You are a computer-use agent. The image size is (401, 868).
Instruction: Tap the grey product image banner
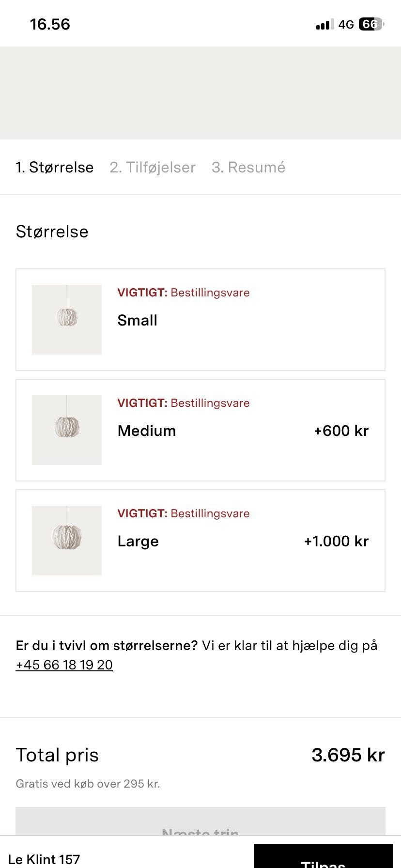(x=200, y=93)
